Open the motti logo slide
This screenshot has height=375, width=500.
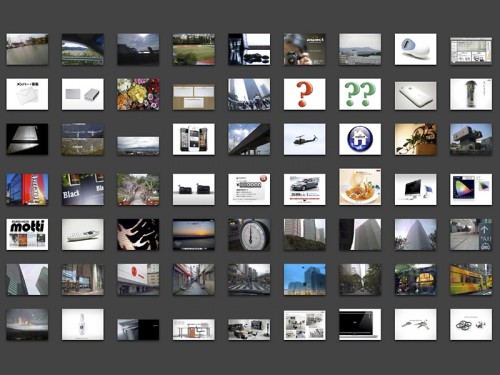point(27,234)
